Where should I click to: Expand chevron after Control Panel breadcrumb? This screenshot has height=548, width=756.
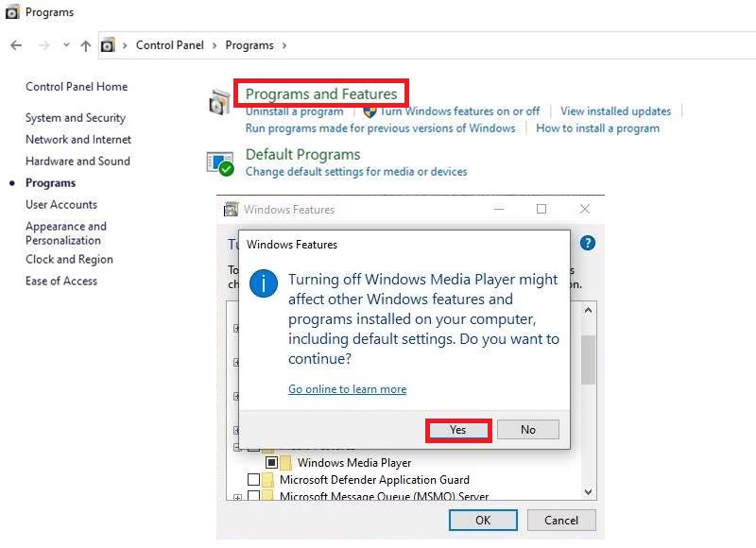point(215,45)
